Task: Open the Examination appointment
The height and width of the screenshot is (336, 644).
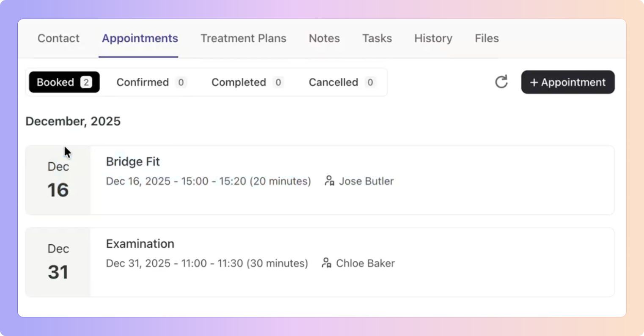Action: [x=140, y=244]
